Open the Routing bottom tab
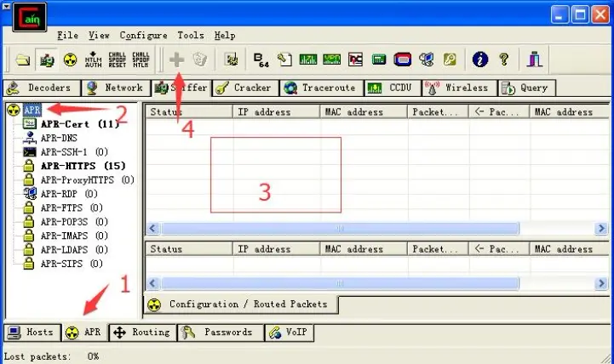Screen dimensions: 614x364 142,333
